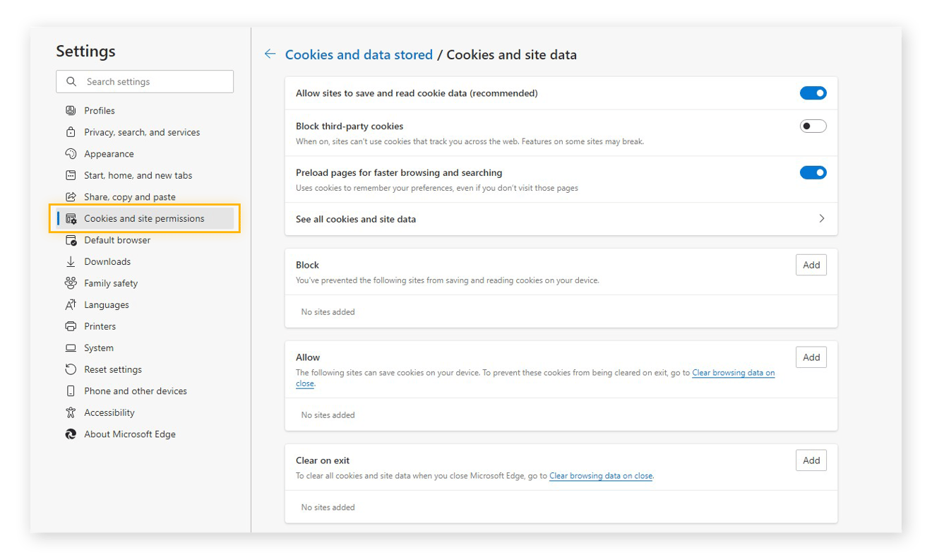Disable allow sites to save cookie data
The image size is (932, 560).
pos(813,93)
